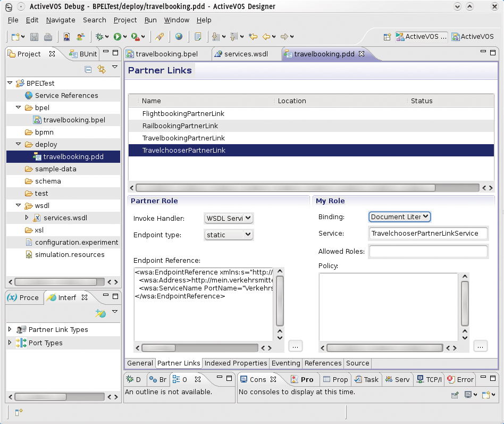Open the File menu

tap(13, 20)
